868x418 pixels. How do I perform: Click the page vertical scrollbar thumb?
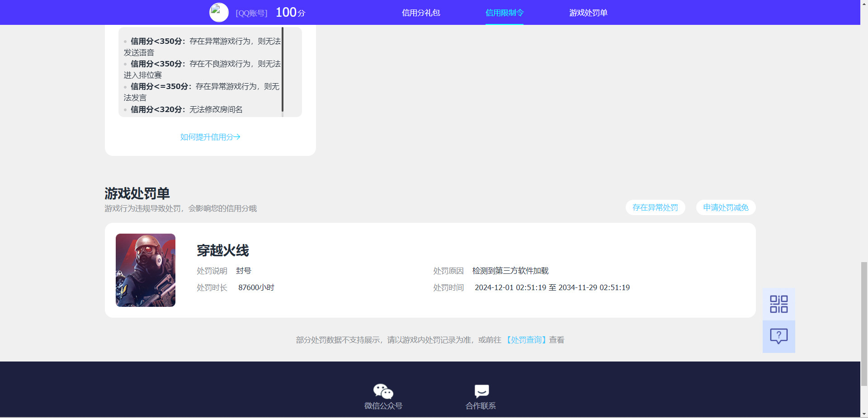coord(864,324)
